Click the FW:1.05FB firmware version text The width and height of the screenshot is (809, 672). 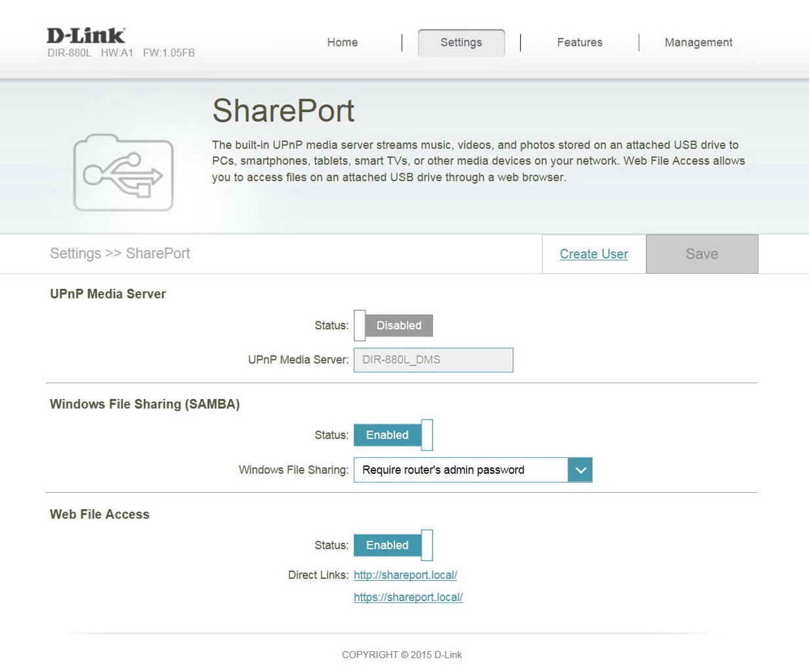[169, 52]
